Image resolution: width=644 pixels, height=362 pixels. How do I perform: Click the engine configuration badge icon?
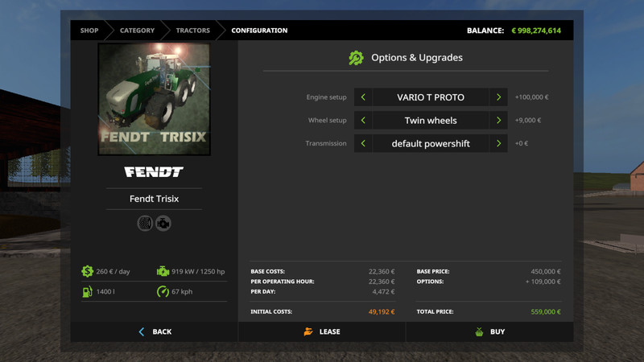point(163,223)
